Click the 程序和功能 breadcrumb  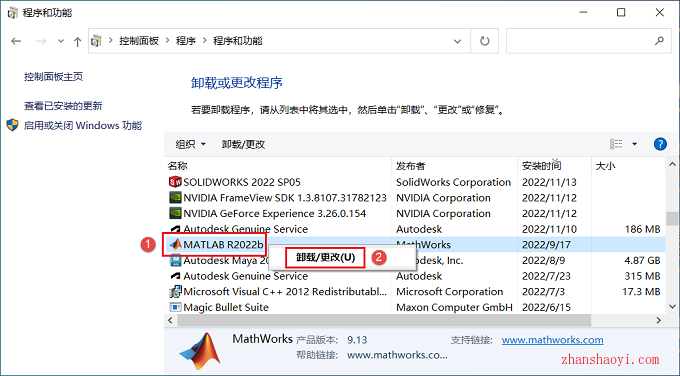tap(238, 41)
